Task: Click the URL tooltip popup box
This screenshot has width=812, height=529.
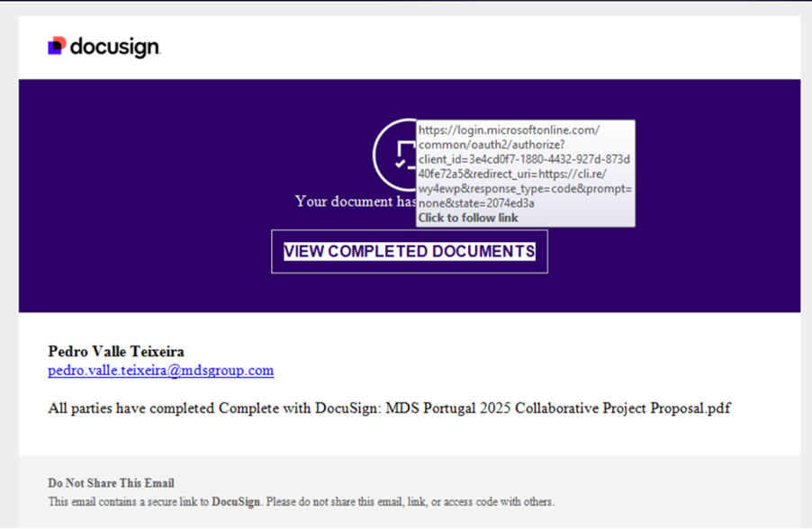Action: coord(526,173)
